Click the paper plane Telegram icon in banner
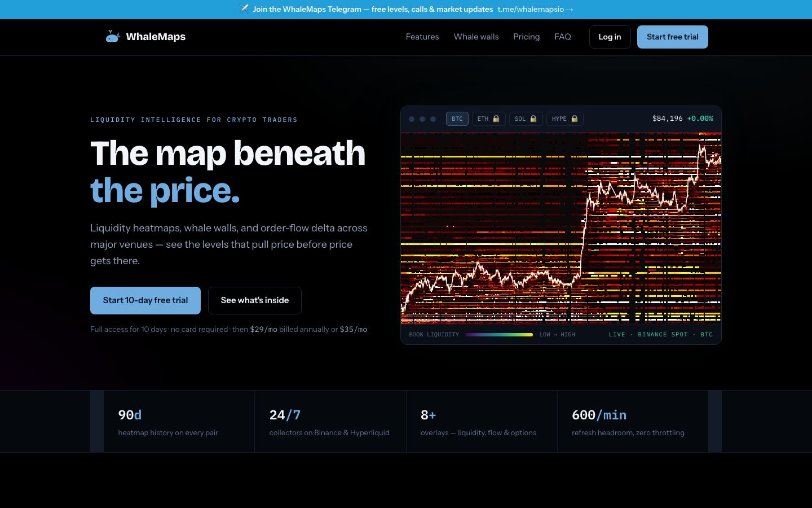This screenshot has height=508, width=812. point(244,9)
